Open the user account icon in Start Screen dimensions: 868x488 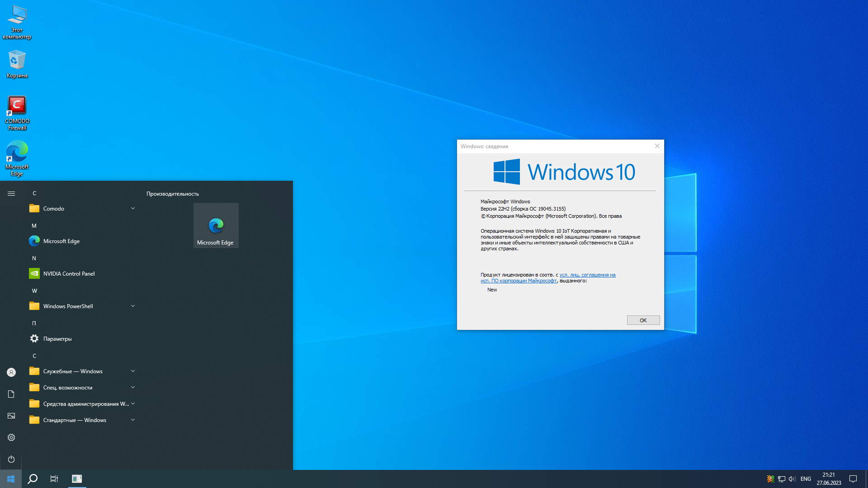(x=11, y=372)
